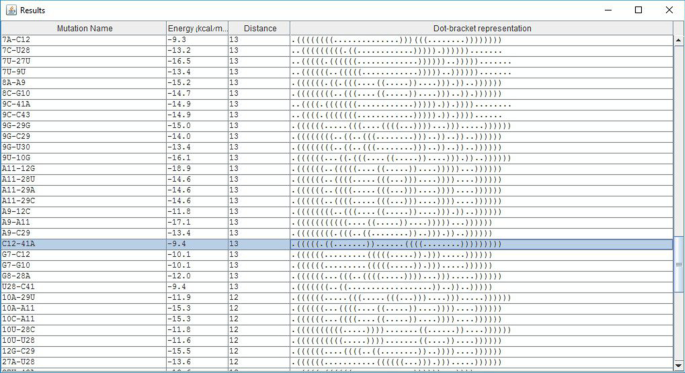Screen dimensions: 685x373
Task: Click the distance cell of the U28-C41 row
Action: pyautogui.click(x=259, y=287)
